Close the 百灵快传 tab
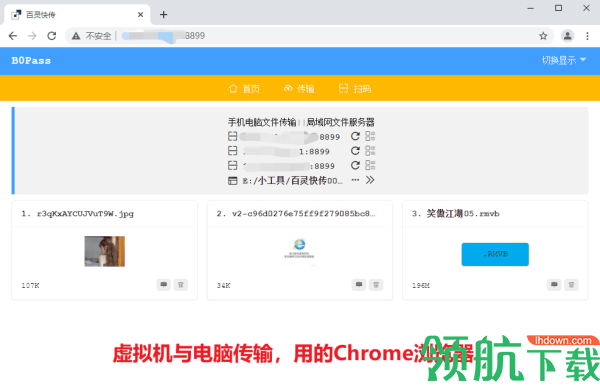 [x=140, y=15]
